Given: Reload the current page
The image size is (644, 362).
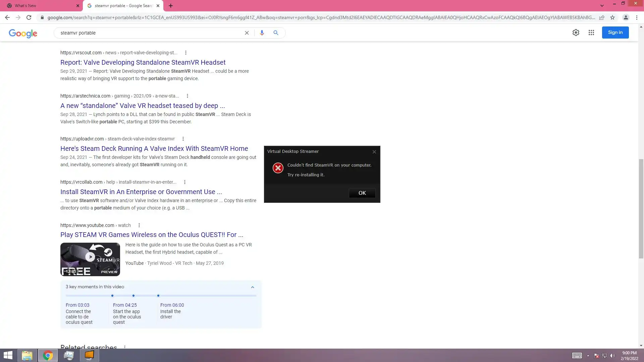Looking at the screenshot, I should pos(29,17).
